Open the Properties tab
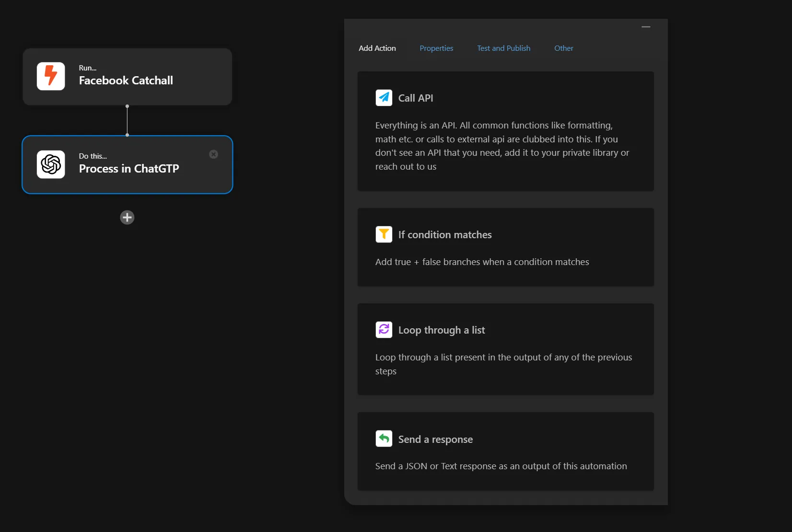 436,48
